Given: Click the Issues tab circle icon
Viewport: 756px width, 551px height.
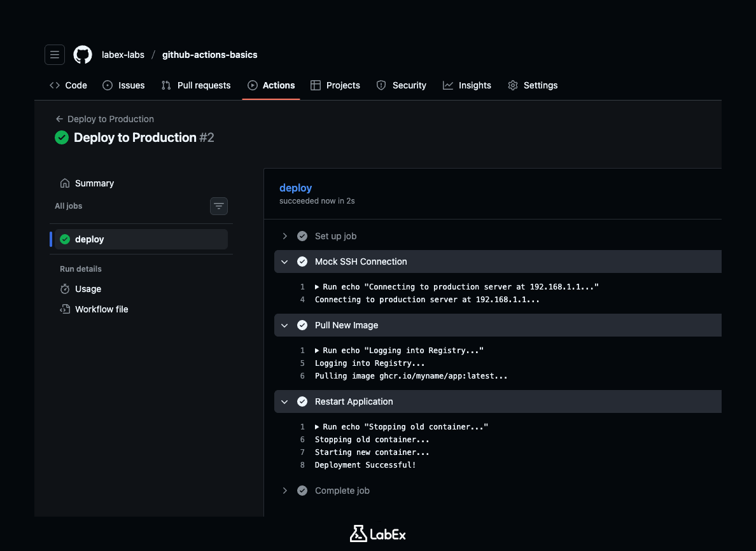Looking at the screenshot, I should (108, 85).
